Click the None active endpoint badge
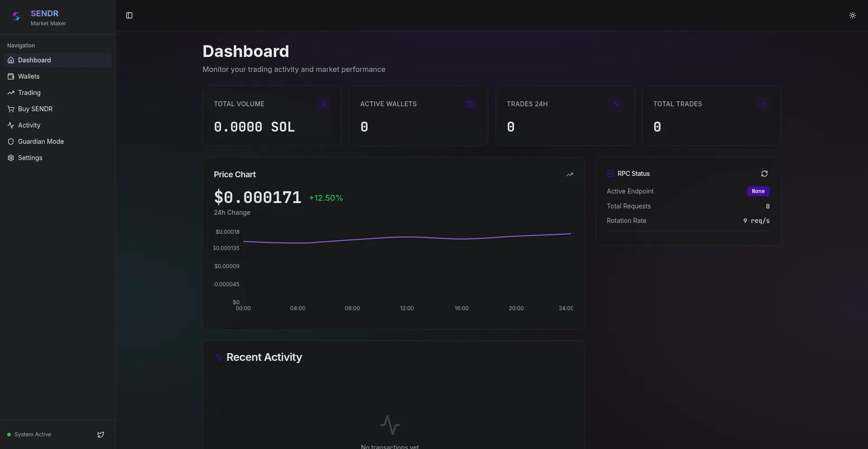The width and height of the screenshot is (868, 449). (758, 191)
